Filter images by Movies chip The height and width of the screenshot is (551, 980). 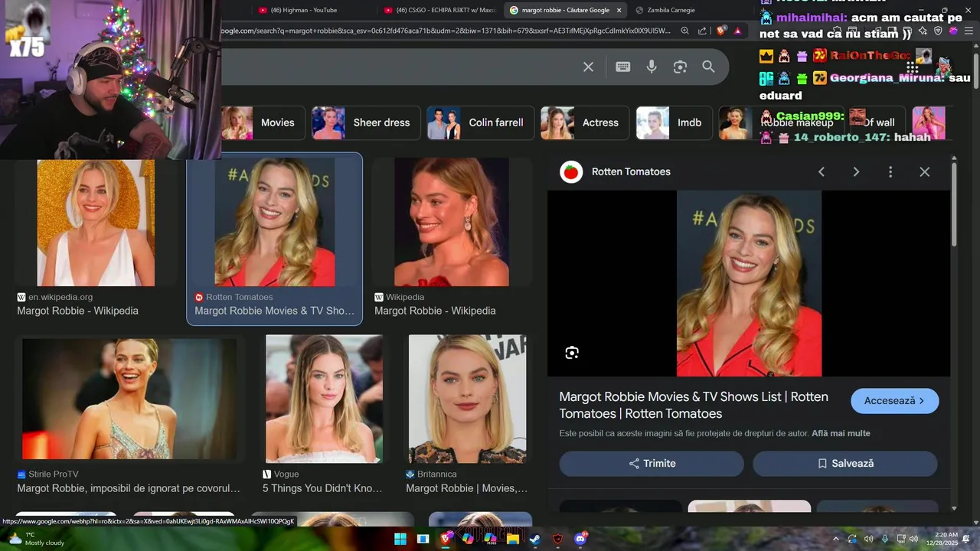click(262, 122)
